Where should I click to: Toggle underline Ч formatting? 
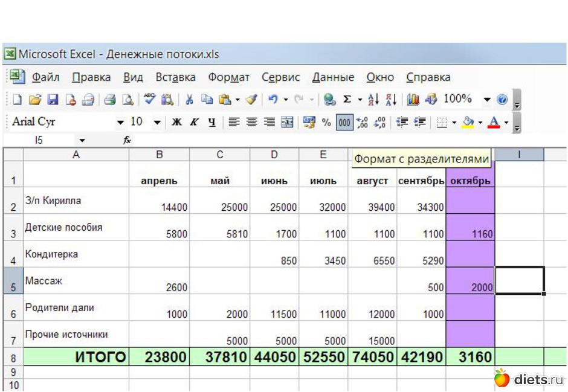click(x=211, y=122)
